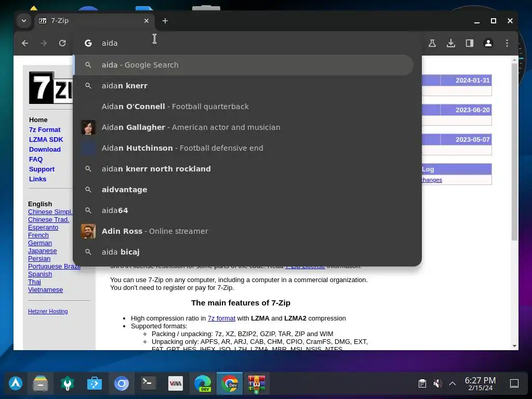
Task: Select the Aidan O'Connell suggestion
Action: pos(243,107)
